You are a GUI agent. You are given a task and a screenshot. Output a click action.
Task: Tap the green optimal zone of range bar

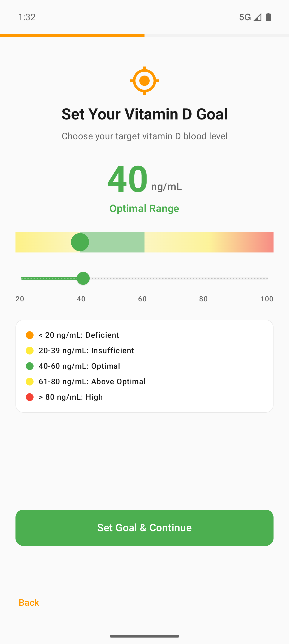117,242
